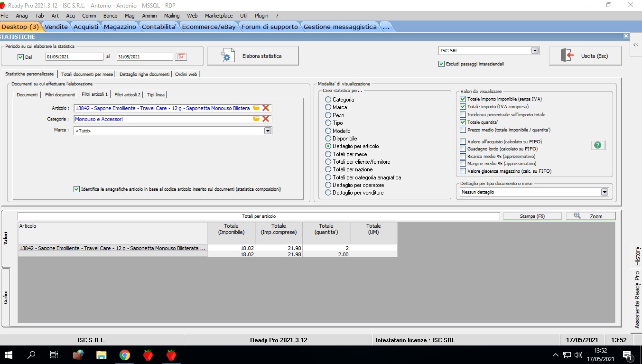Viewport: 642px width, 364px height.
Task: Enable Guadagno lordo checkbox
Action: click(463, 149)
